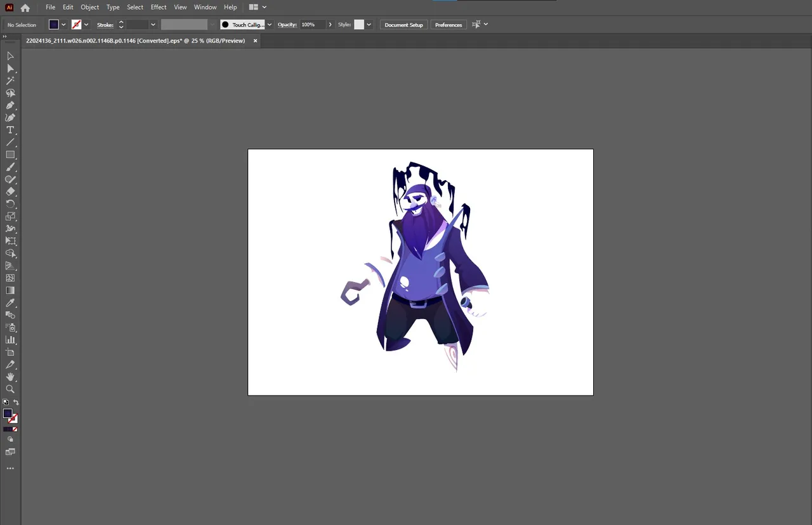Open the View menu
The image size is (812, 525).
180,8
